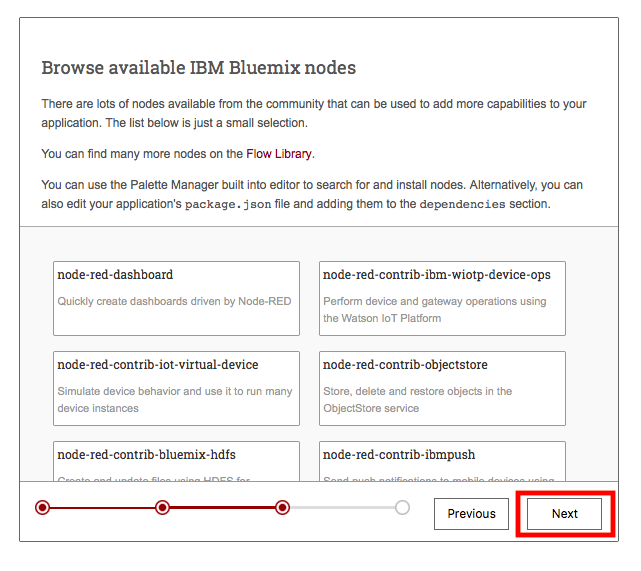Click the dependencies code text
This screenshot has height=571, width=641.
462,204
